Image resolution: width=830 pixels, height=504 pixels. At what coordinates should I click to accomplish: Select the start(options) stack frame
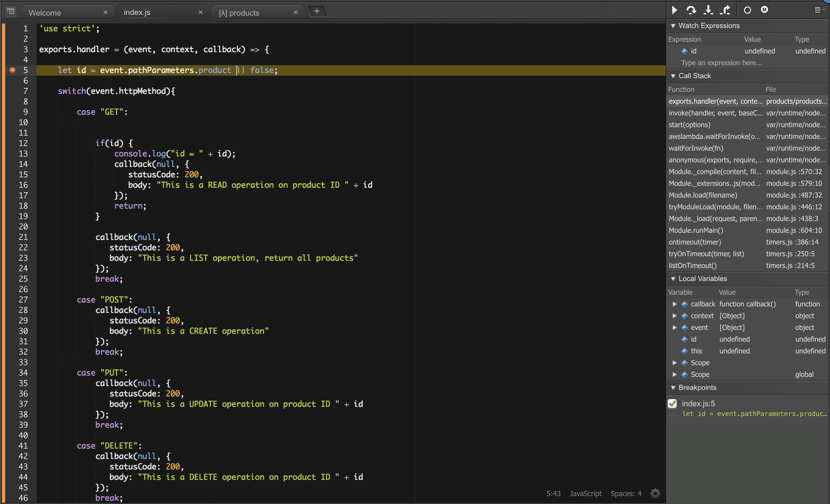click(747, 125)
